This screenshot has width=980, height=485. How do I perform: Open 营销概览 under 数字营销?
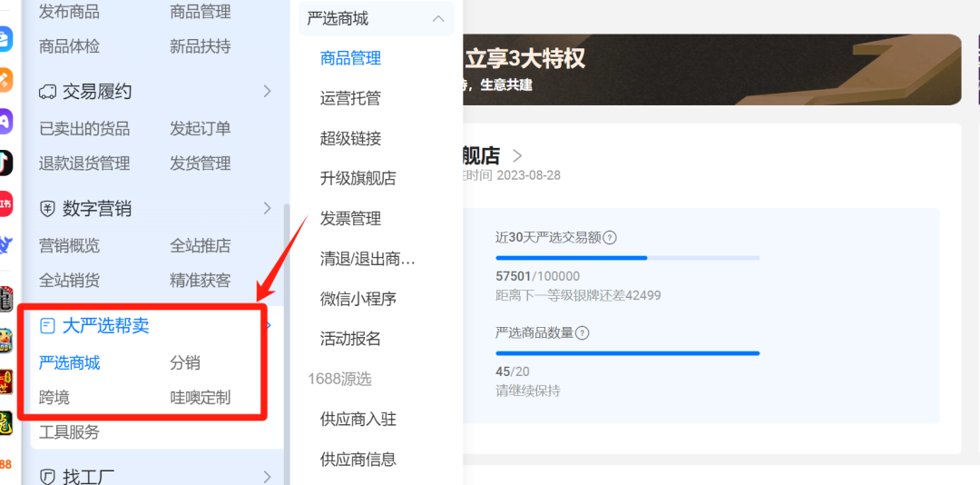69,245
